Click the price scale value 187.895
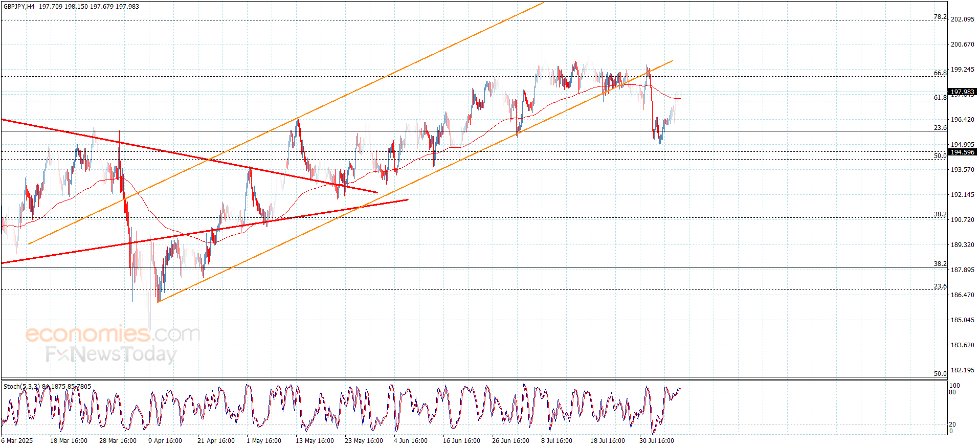The height and width of the screenshot is (447, 980). point(962,270)
